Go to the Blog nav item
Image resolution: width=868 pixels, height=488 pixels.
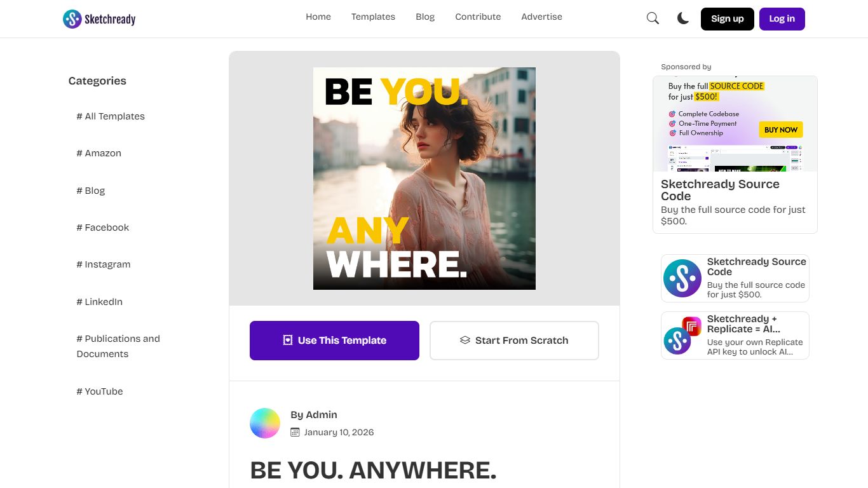click(425, 17)
